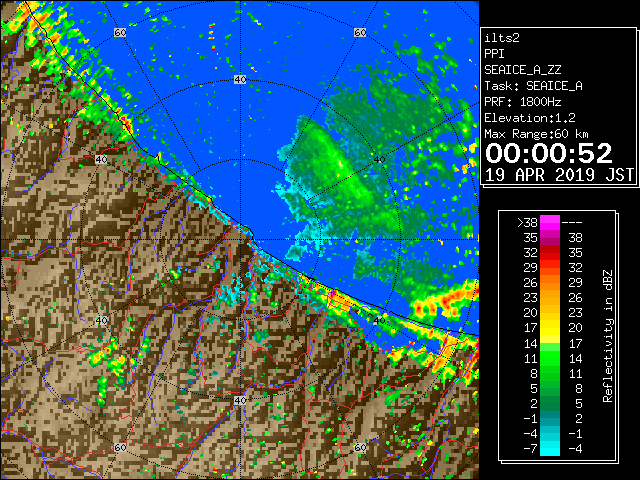
Task: Pick the red legend swatch beside 32
Action: tap(550, 253)
